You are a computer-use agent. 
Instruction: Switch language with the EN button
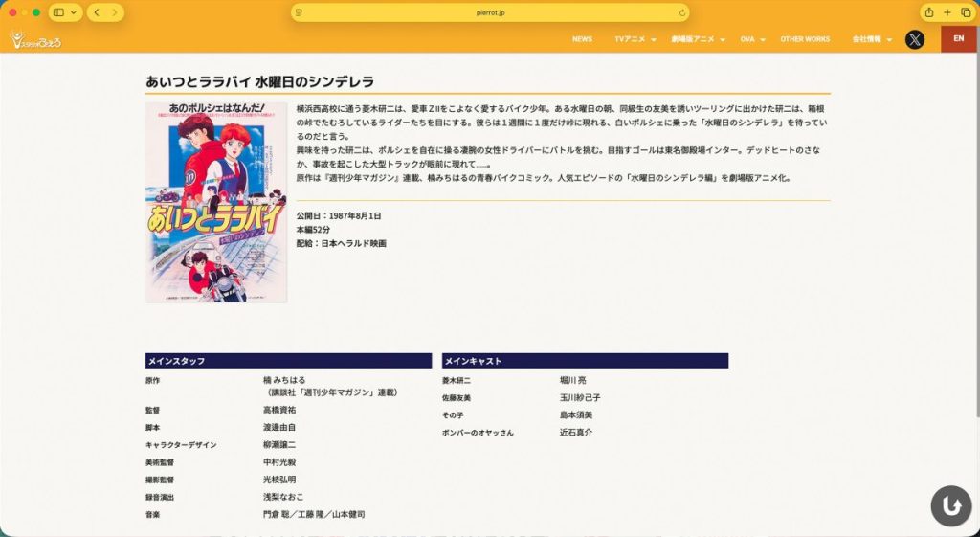(958, 39)
